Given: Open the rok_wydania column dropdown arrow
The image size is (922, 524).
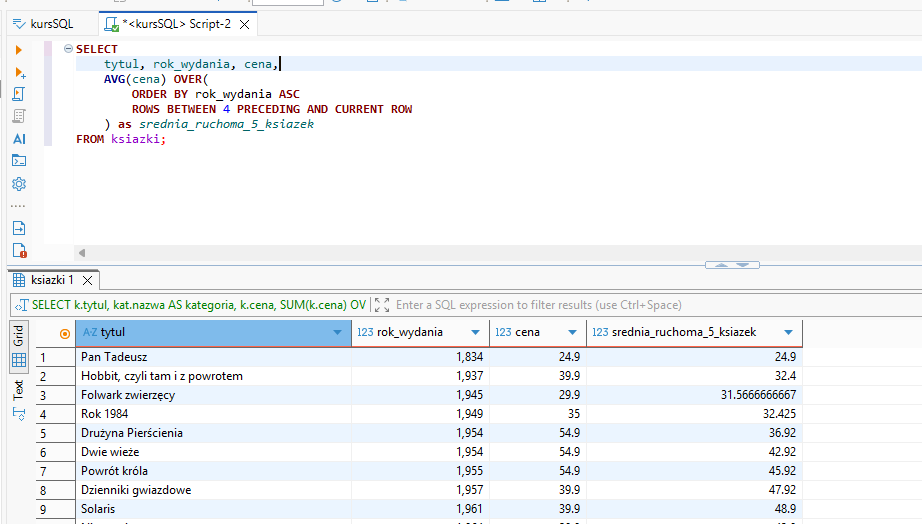Looking at the screenshot, I should tap(476, 333).
